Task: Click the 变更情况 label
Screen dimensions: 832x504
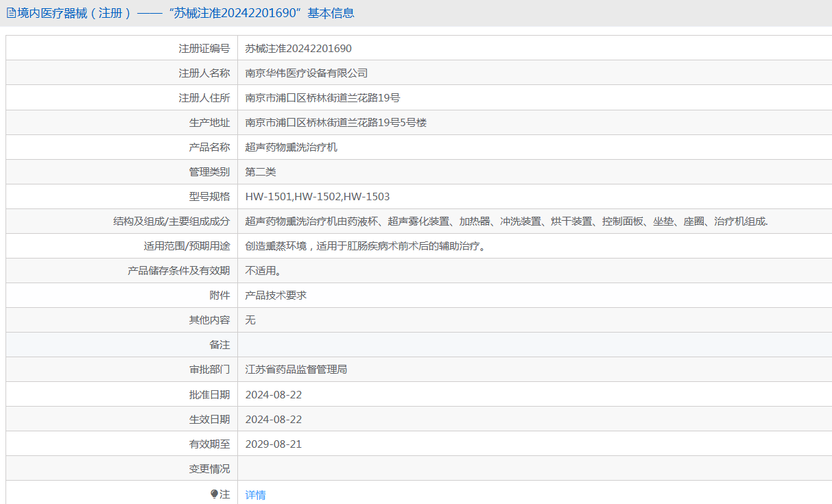Action: tap(209, 469)
